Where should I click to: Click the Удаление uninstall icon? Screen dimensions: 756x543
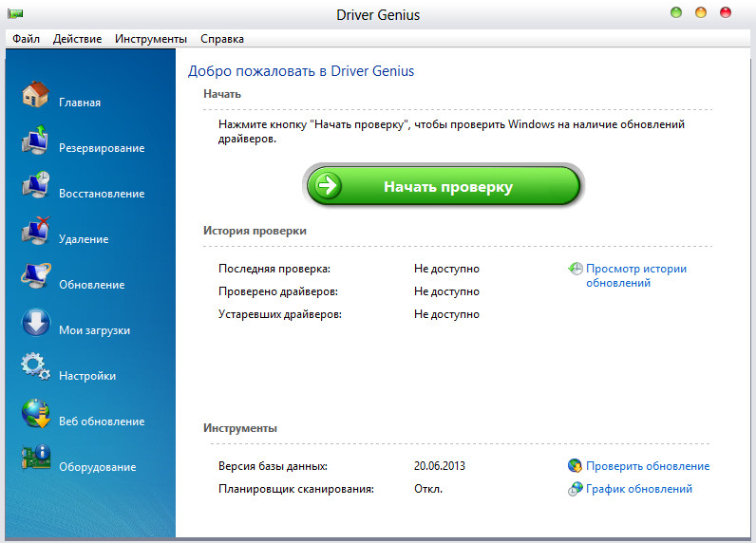[x=36, y=231]
